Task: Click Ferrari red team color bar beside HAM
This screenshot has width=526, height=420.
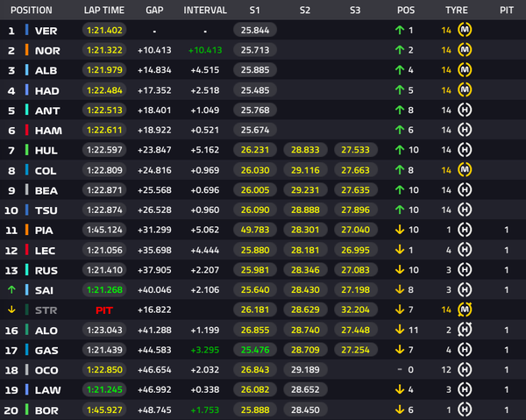Action: point(26,130)
